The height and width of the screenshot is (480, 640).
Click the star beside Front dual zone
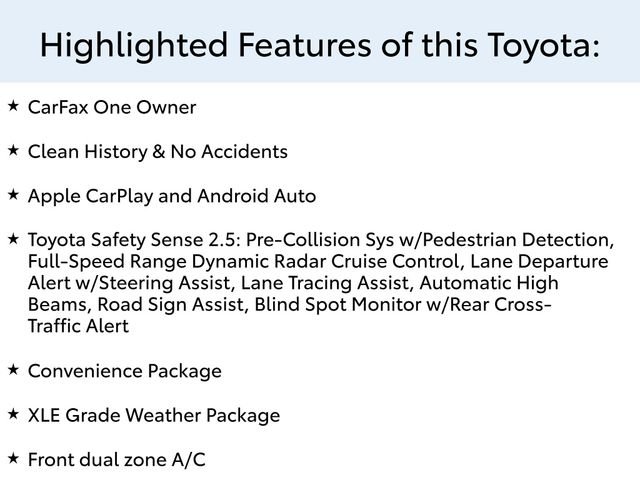pyautogui.click(x=13, y=458)
